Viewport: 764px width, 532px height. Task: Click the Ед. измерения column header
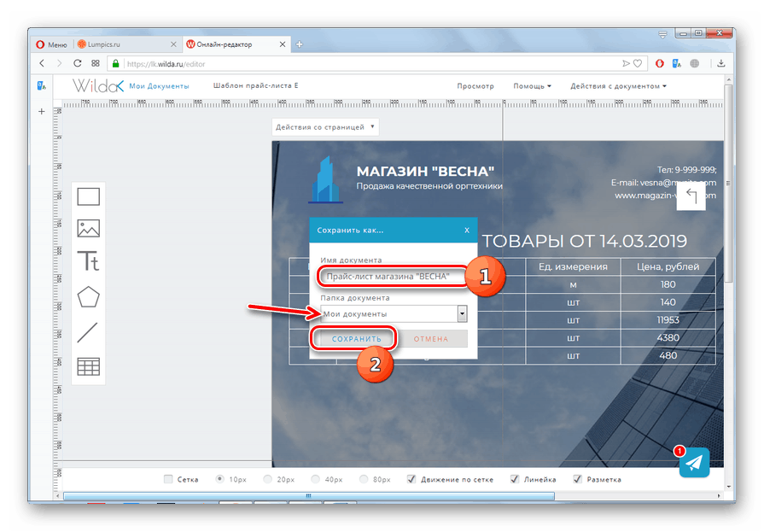click(573, 266)
